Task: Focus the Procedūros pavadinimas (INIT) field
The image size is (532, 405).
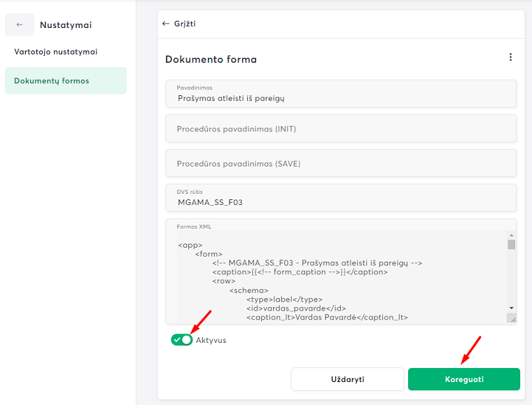Action: click(x=341, y=129)
